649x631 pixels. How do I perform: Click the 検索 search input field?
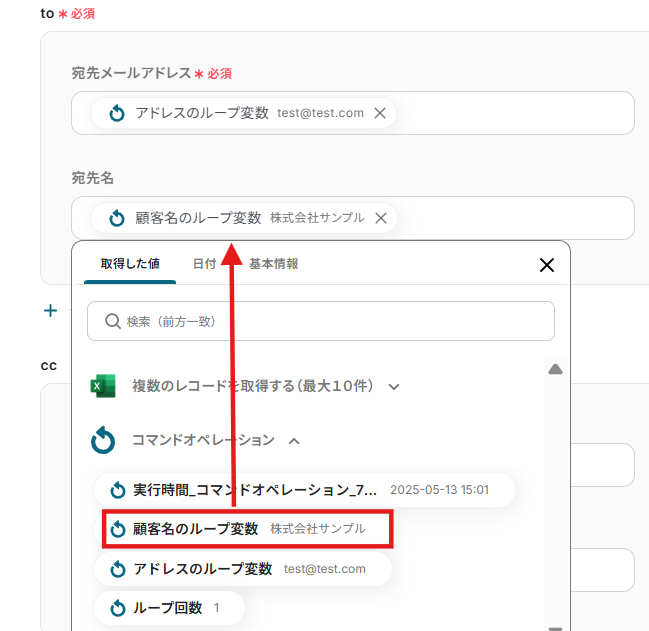coord(330,321)
